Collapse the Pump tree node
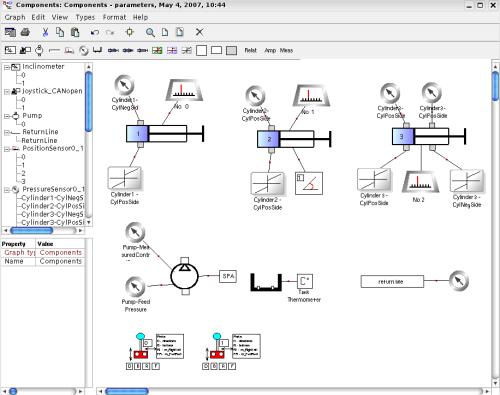This screenshot has height=395, width=500. [6, 116]
